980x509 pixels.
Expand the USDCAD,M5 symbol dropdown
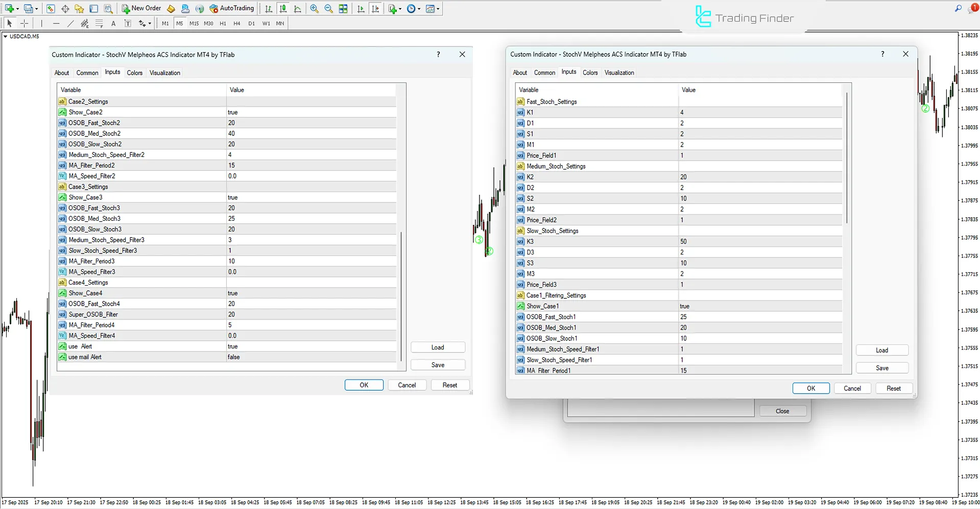tap(6, 36)
